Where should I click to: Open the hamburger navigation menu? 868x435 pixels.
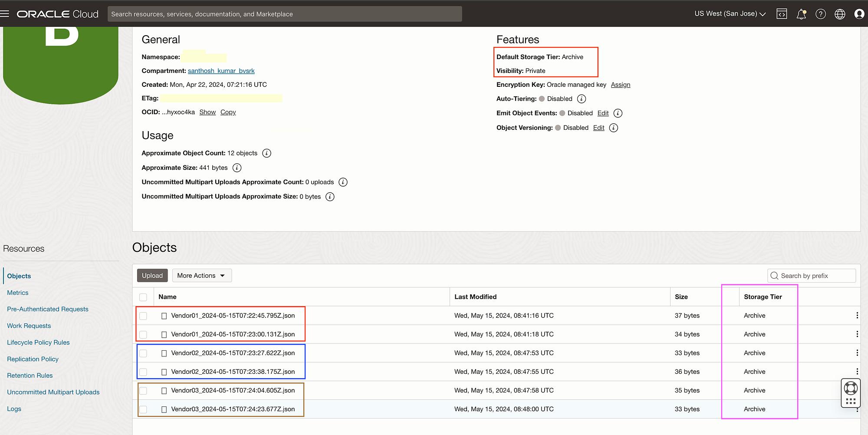point(5,14)
